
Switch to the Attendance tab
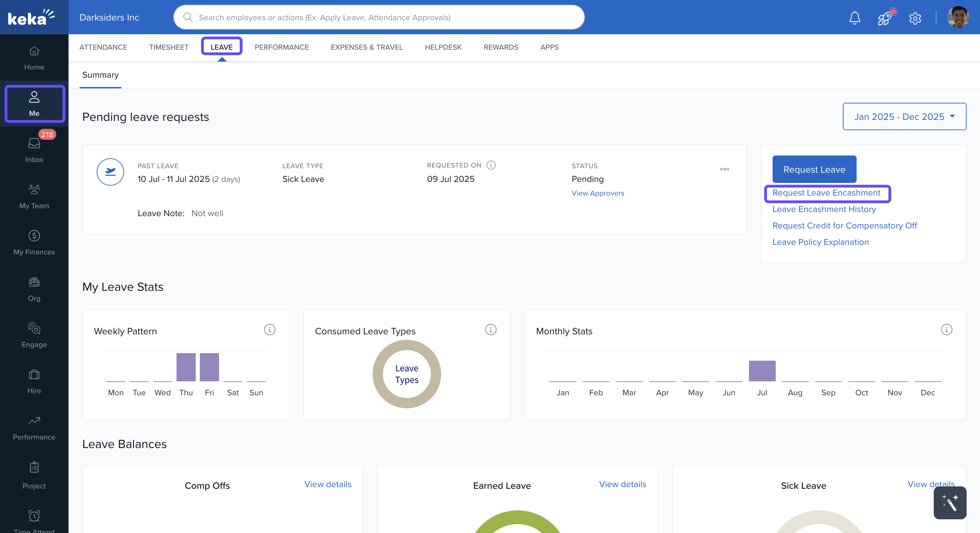tap(103, 47)
